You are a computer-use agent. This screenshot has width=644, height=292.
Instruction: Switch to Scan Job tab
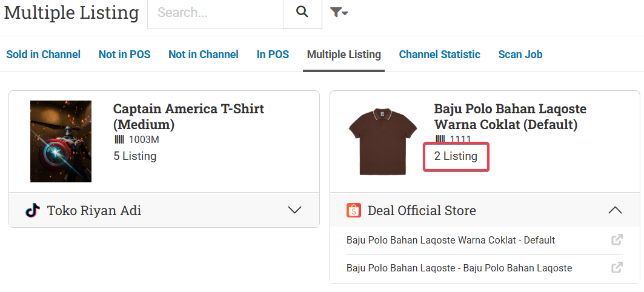pos(520,55)
